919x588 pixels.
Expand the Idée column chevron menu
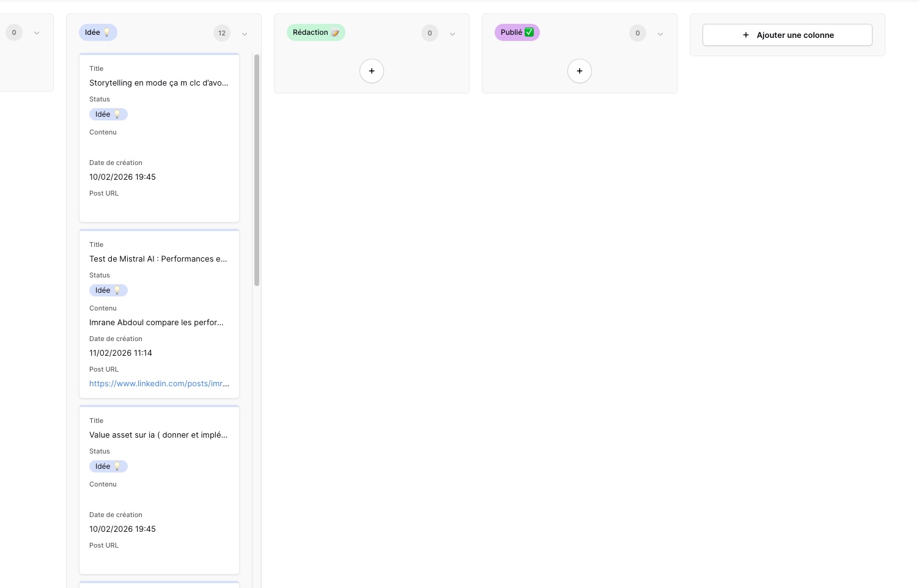tap(245, 34)
